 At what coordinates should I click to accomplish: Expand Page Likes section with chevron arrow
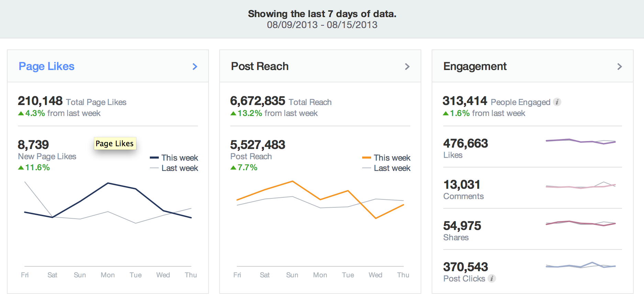[195, 67]
